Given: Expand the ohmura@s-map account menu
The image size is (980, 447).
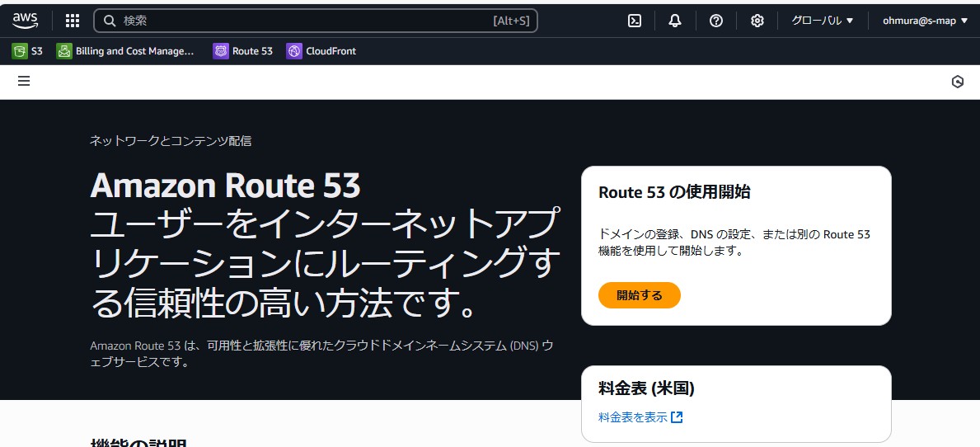Looking at the screenshot, I should click(925, 21).
